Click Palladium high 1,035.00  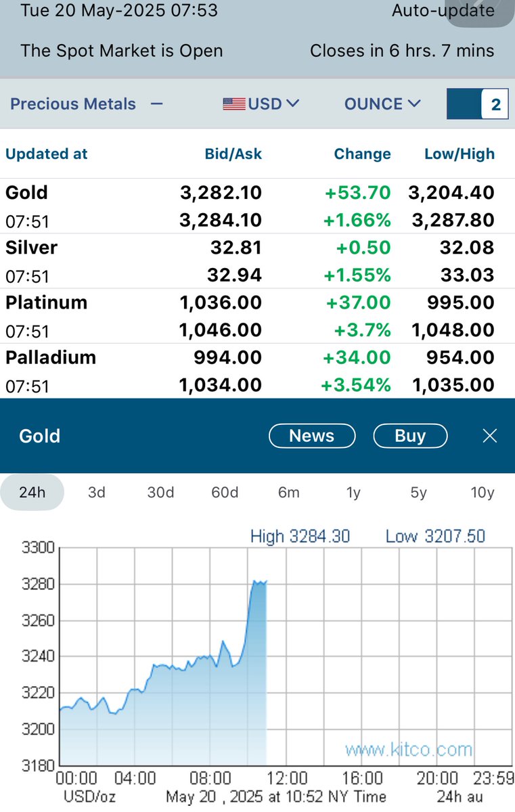tap(454, 385)
